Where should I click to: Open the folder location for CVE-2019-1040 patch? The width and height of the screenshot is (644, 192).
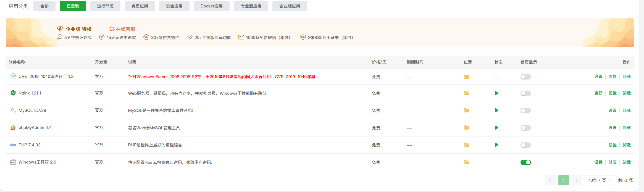(x=467, y=77)
